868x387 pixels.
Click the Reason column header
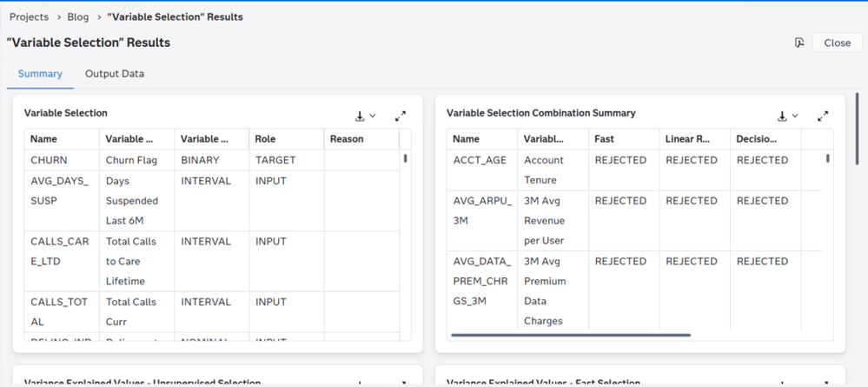click(x=361, y=139)
